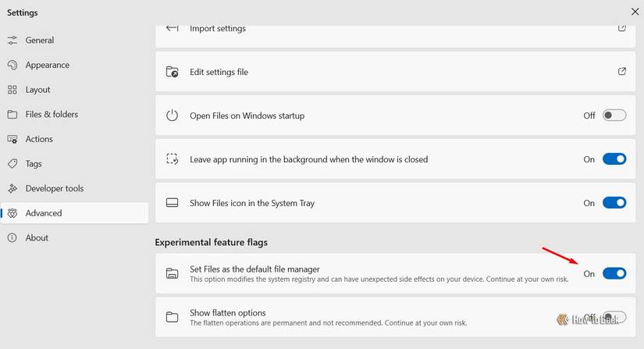Image resolution: width=644 pixels, height=349 pixels.
Task: Open the settings file via external-link icon
Action: [622, 72]
